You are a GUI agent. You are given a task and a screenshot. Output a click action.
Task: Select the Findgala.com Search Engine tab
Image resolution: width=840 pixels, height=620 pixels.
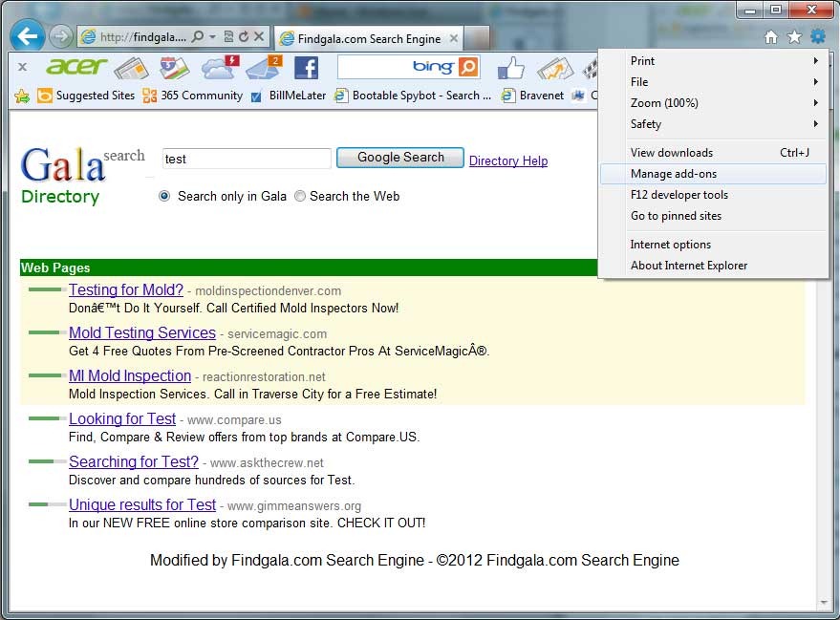(x=369, y=38)
